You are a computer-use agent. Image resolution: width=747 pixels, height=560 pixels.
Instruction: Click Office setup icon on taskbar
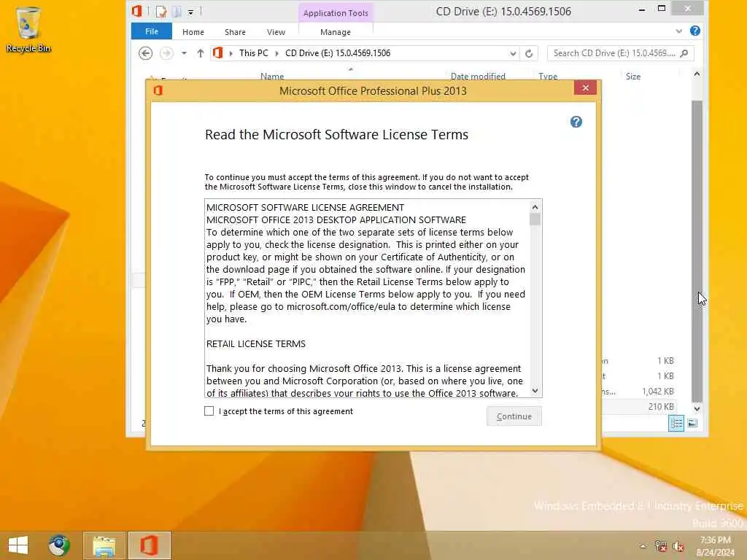click(x=149, y=545)
